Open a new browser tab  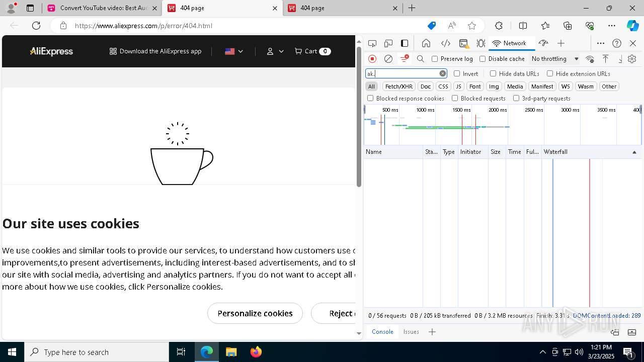412,8
